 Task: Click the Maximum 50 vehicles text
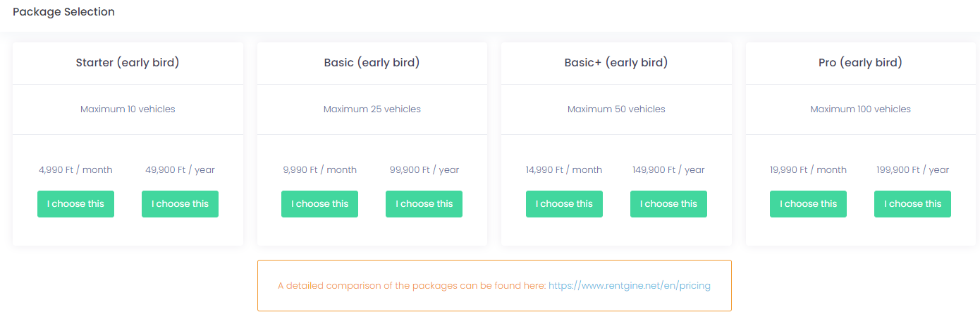coord(616,109)
